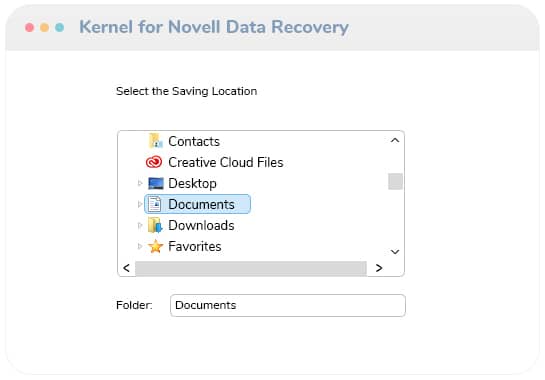Viewport: 545px width, 380px height.
Task: Click the Creative Cloud Files icon
Action: pos(154,162)
